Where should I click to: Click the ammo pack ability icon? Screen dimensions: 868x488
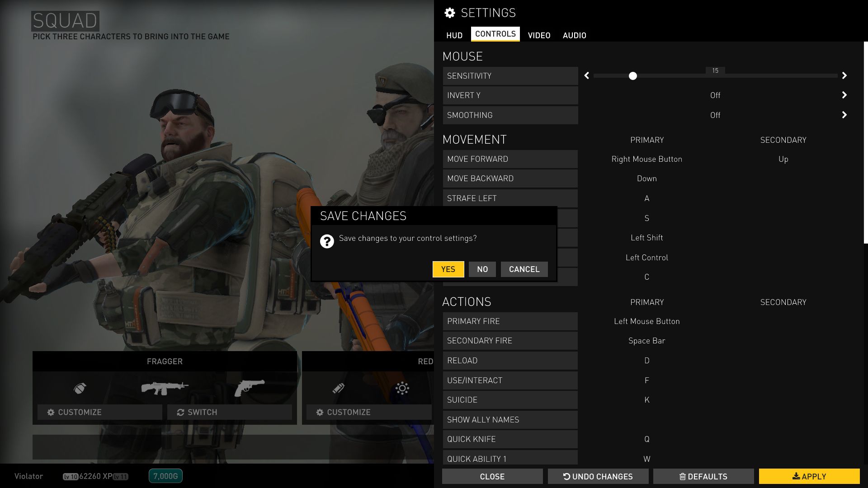(338, 388)
